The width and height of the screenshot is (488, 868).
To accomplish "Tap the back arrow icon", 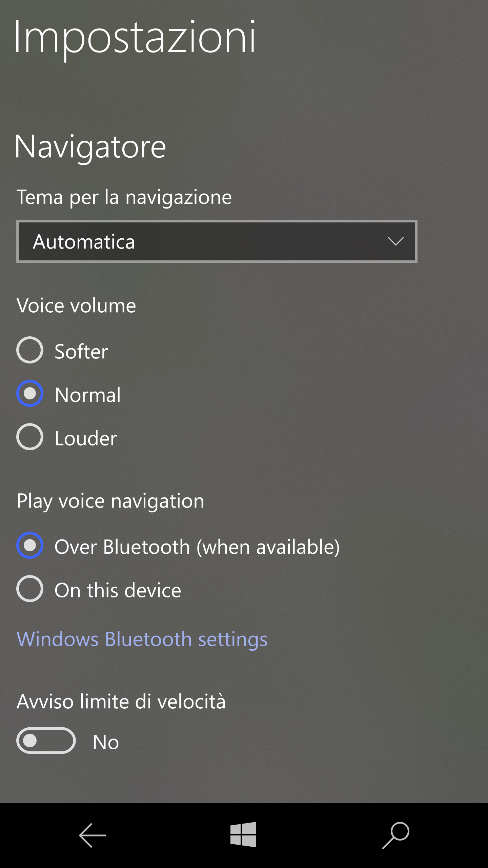I will pos(92,835).
